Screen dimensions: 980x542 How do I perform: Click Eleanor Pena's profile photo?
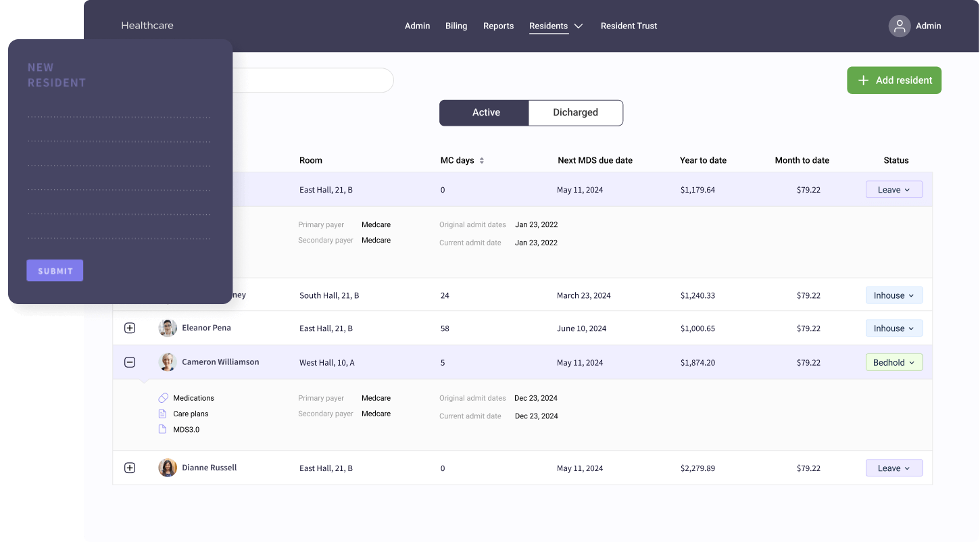click(x=168, y=328)
